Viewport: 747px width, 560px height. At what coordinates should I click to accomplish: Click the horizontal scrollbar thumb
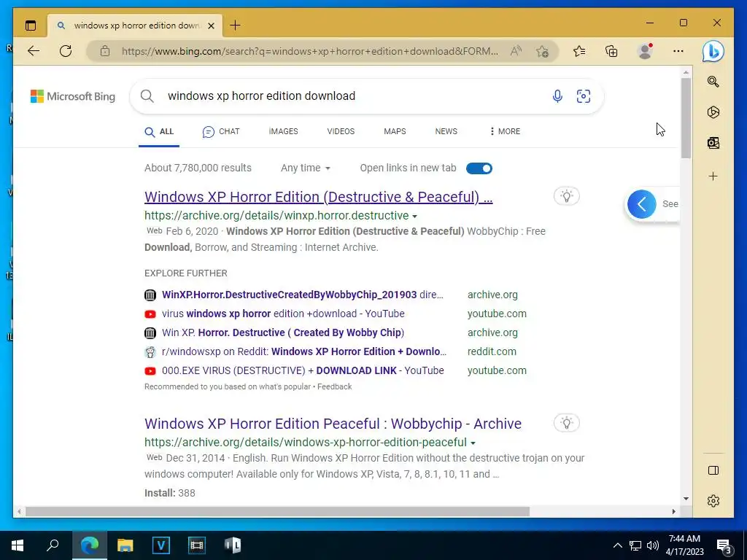[277, 511]
